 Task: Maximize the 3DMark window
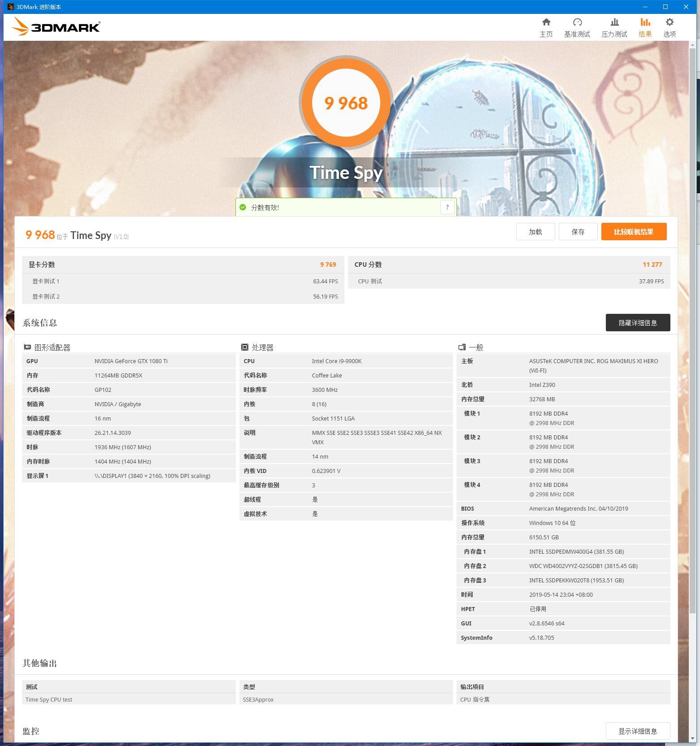pyautogui.click(x=665, y=7)
